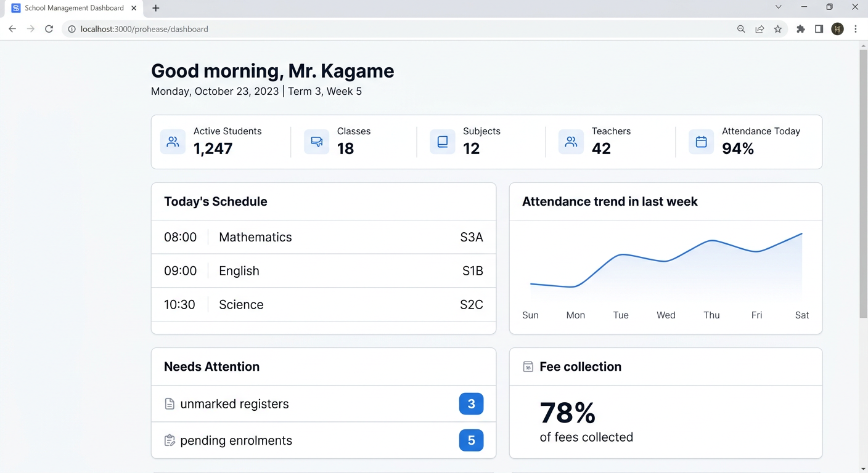Click the S1B class label
This screenshot has width=868, height=473.
[x=473, y=271]
